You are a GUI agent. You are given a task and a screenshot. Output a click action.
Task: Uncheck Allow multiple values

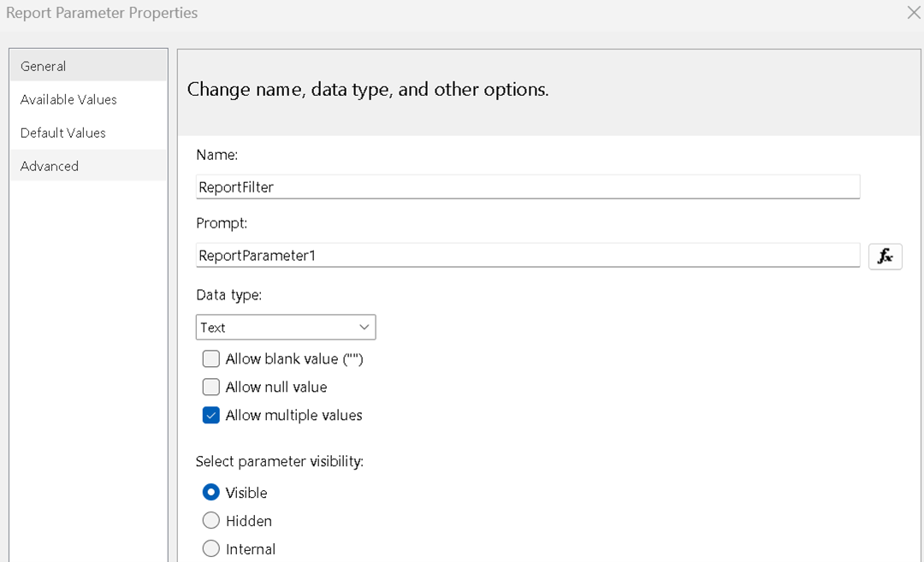pos(211,416)
